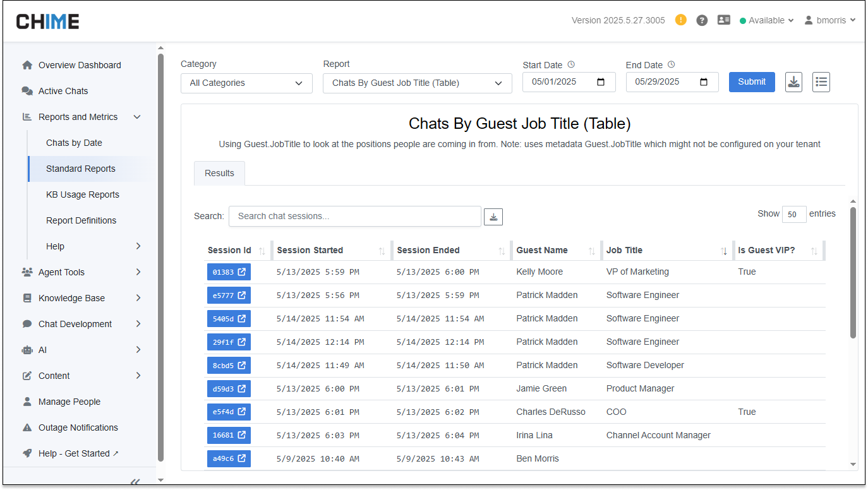Expand the Agent Tools menu
The height and width of the screenshot is (490, 868).
click(138, 272)
